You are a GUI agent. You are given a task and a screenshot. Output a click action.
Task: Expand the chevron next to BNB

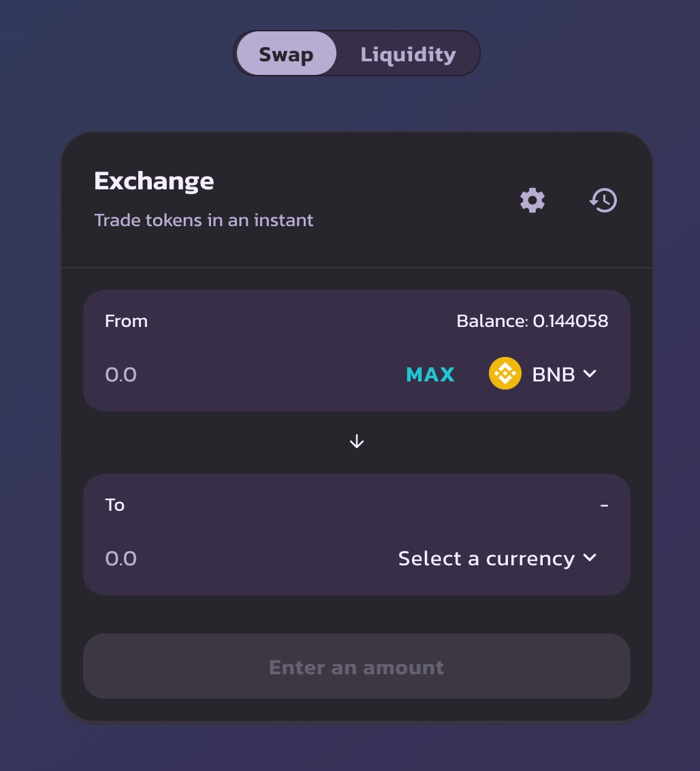pyautogui.click(x=590, y=374)
